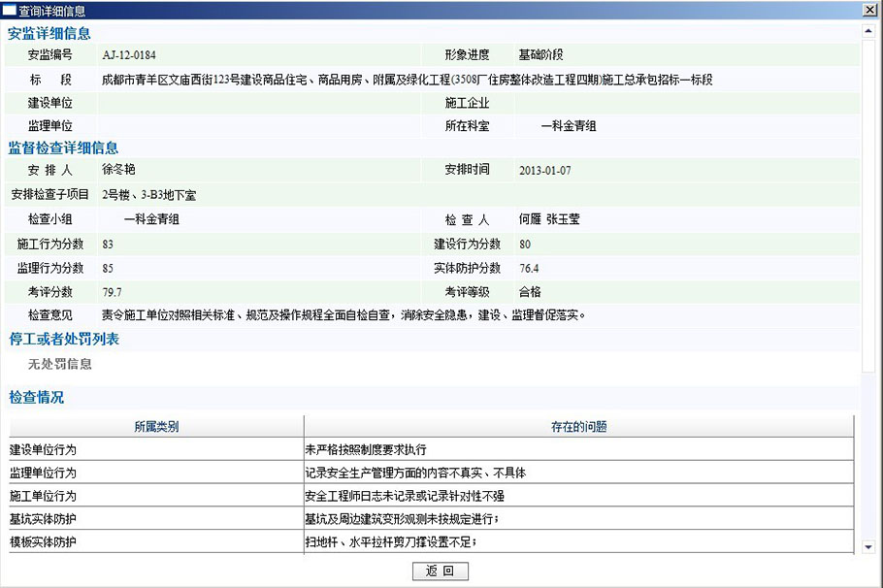Click the inspectors 何雁 张玉莹
The width and height of the screenshot is (883, 588).
point(549,219)
